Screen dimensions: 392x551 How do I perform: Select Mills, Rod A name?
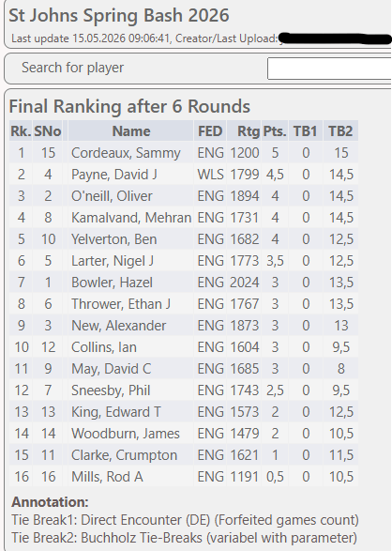[107, 477]
